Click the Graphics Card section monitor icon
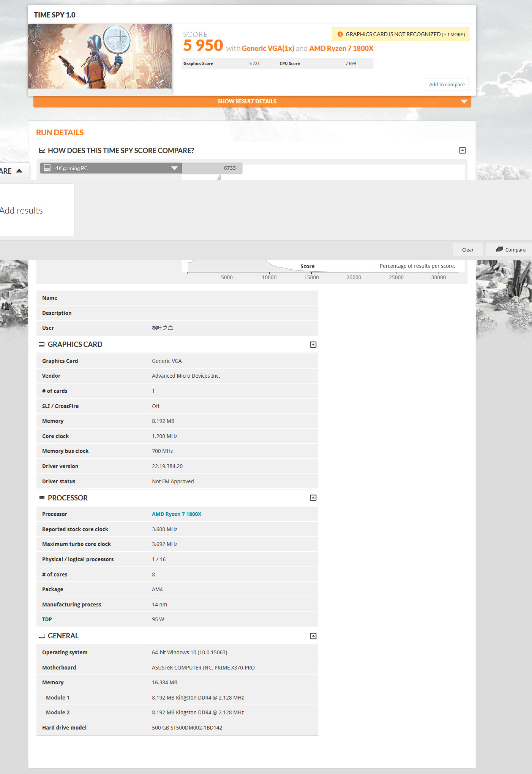Image resolution: width=532 pixels, height=774 pixels. click(42, 345)
